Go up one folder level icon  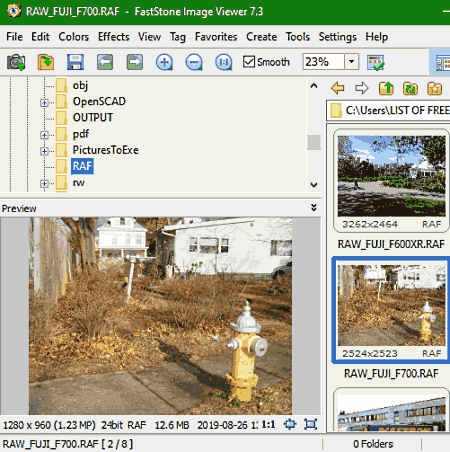[386, 88]
